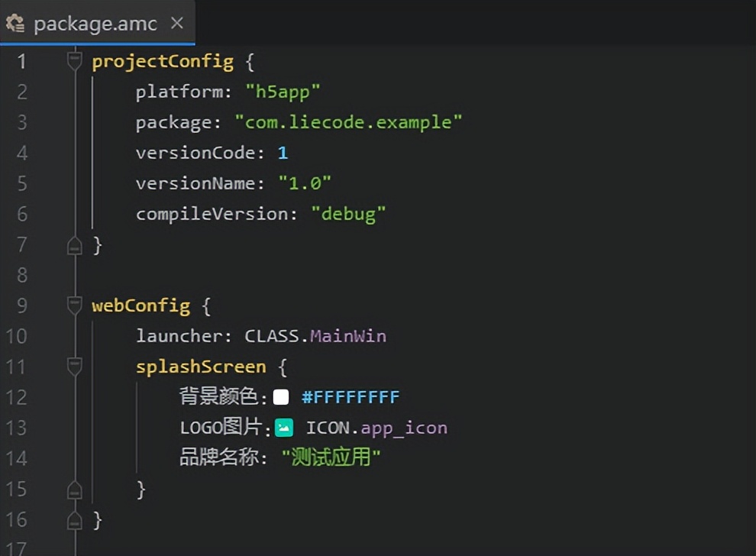Image resolution: width=756 pixels, height=556 pixels.
Task: Click the "h5app" platform value
Action: pyautogui.click(x=283, y=92)
